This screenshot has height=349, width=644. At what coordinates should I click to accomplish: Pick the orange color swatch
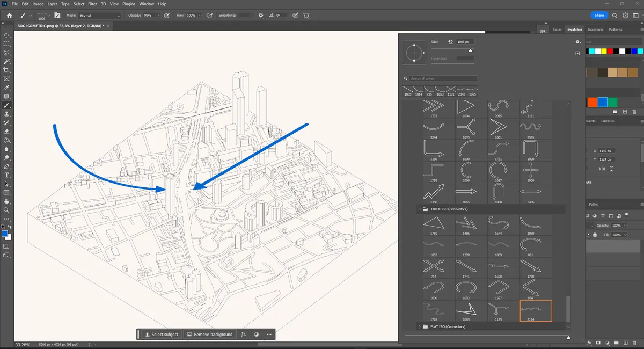coord(592,102)
